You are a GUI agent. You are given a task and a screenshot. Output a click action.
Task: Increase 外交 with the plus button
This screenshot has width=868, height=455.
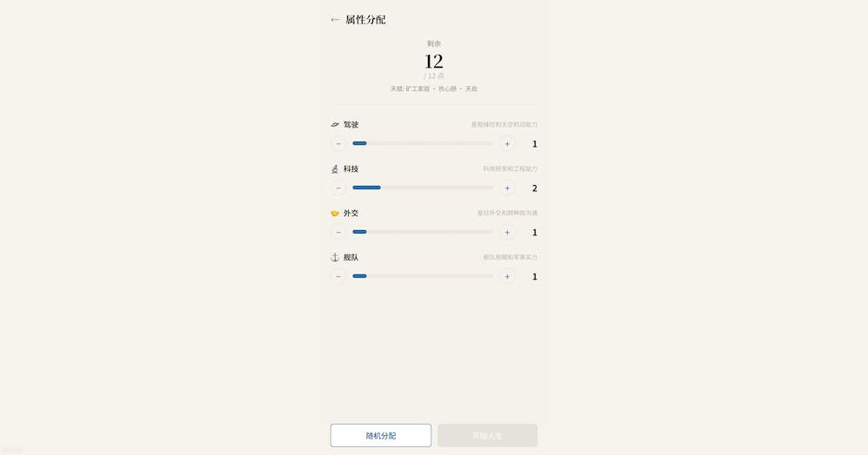(507, 233)
